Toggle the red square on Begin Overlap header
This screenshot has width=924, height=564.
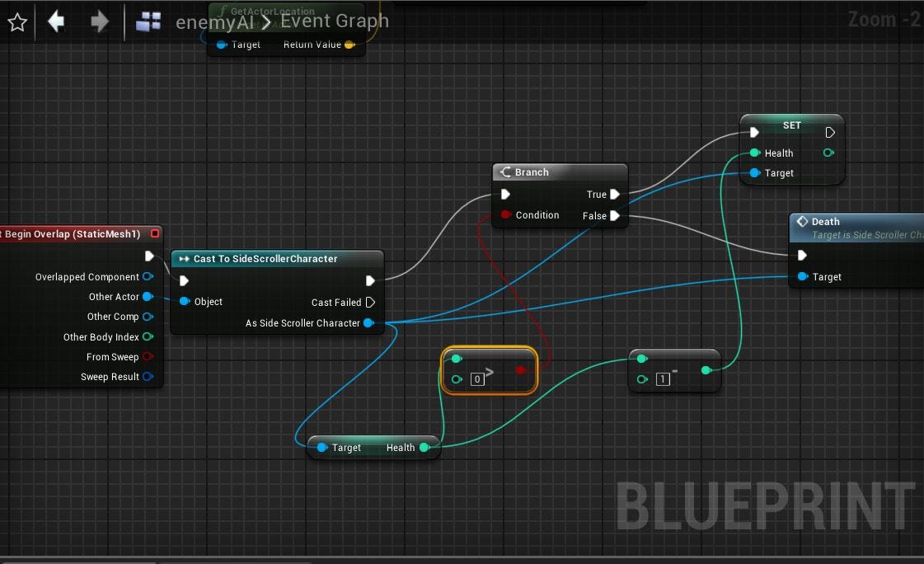click(x=154, y=233)
